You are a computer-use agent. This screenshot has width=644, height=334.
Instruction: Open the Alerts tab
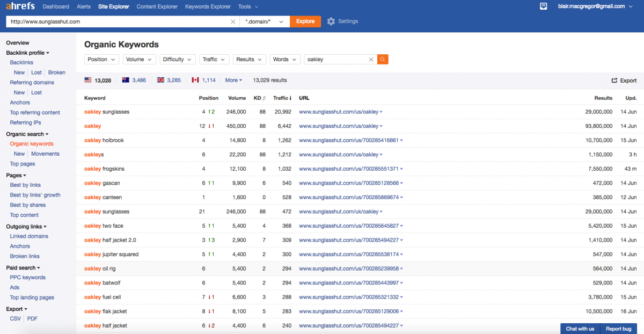(84, 6)
